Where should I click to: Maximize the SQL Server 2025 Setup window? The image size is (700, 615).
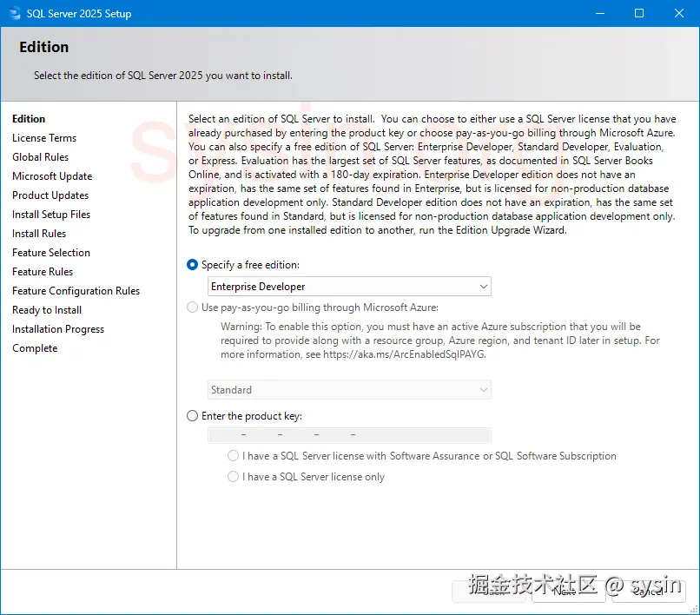pos(639,13)
